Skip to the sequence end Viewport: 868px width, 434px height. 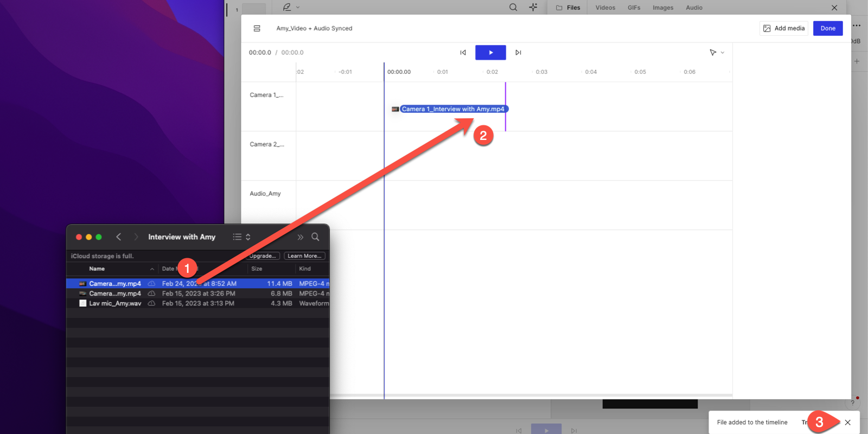[x=518, y=53]
